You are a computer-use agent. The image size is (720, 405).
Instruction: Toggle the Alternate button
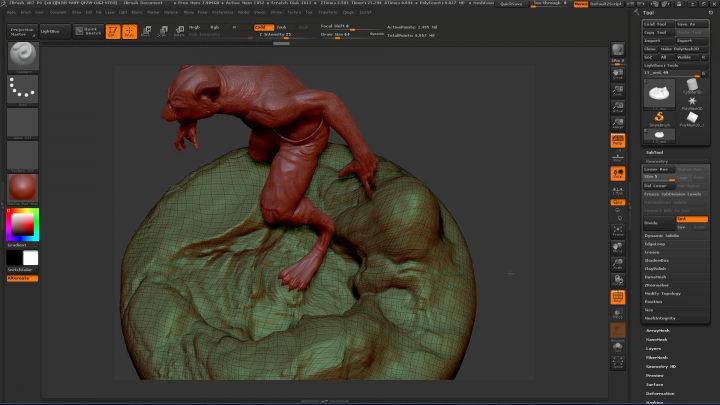(x=22, y=278)
